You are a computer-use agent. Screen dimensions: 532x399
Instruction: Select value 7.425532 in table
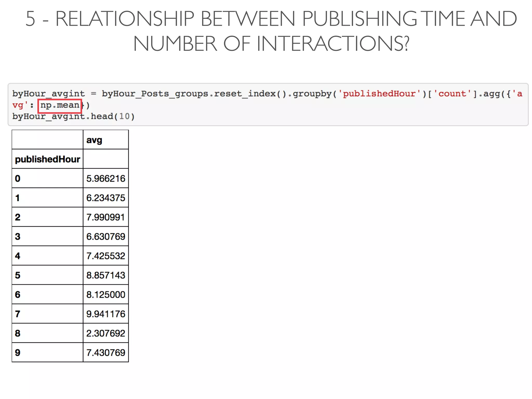106,256
